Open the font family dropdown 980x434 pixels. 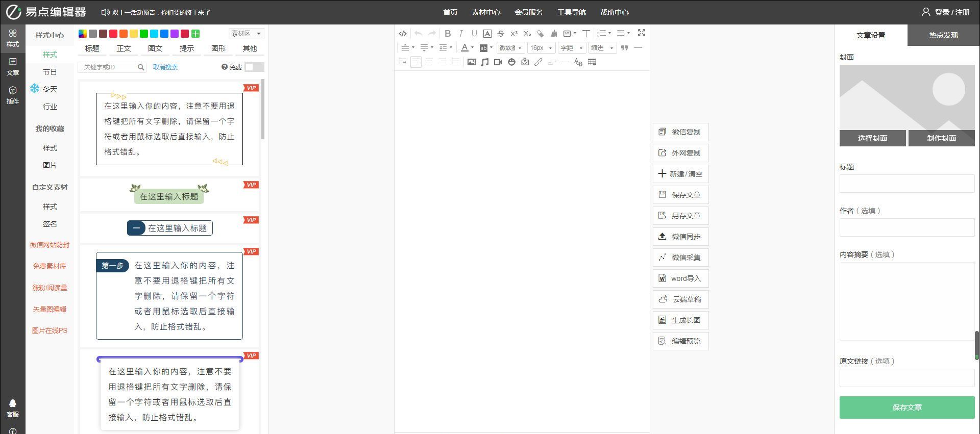coord(510,48)
